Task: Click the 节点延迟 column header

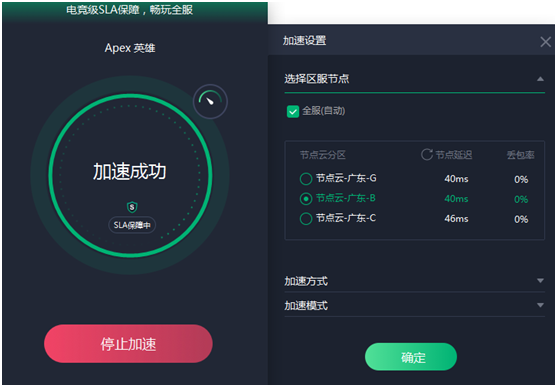Action: (454, 155)
